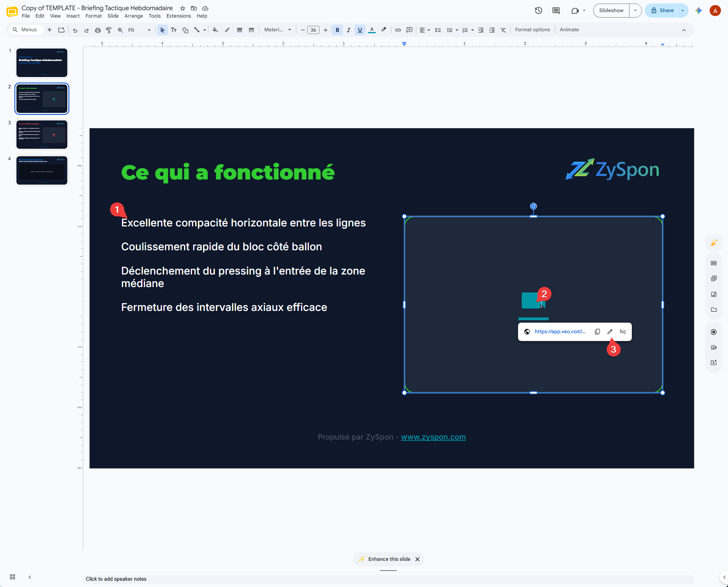Click the fill color bucket icon

coord(215,30)
